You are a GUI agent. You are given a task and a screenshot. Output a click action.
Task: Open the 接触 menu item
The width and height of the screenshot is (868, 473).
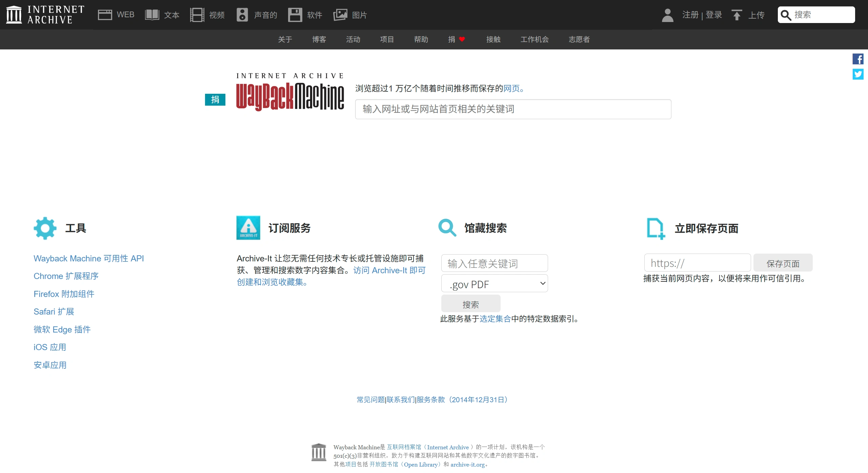pos(493,39)
